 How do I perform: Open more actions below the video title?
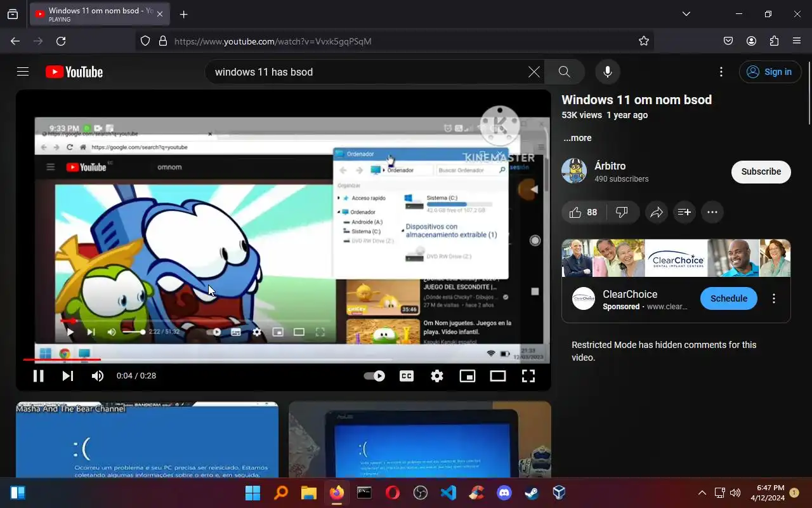712,212
